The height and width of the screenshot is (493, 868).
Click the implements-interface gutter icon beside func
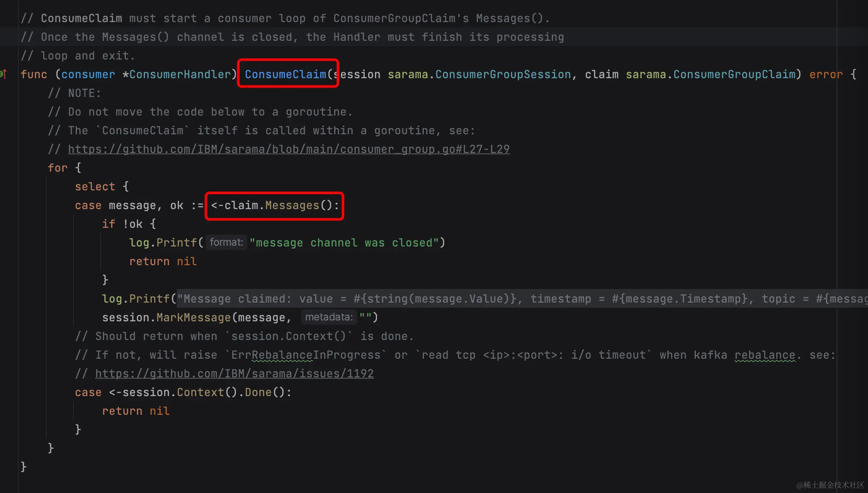click(3, 74)
